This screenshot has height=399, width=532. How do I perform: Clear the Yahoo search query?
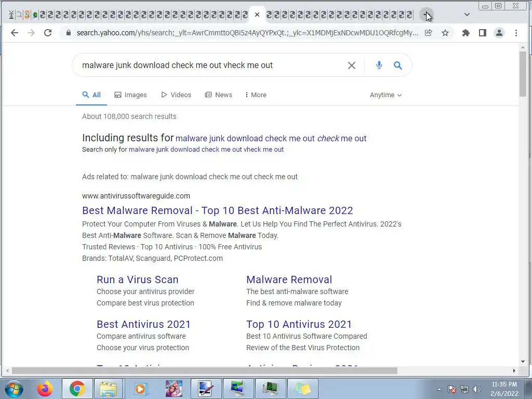coord(352,65)
